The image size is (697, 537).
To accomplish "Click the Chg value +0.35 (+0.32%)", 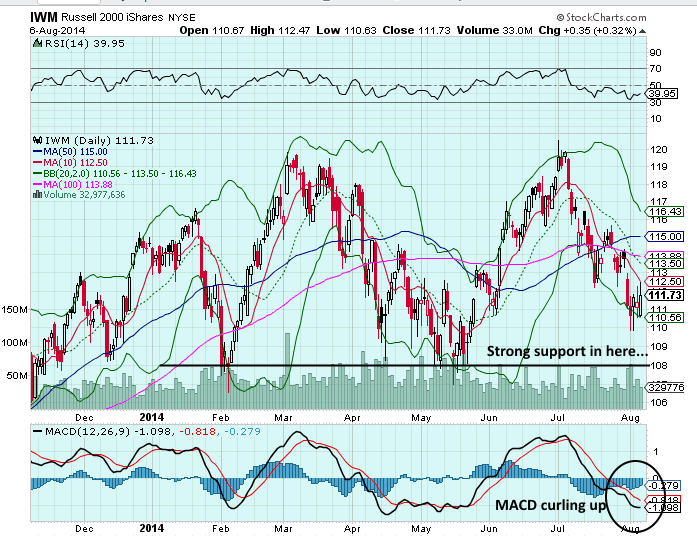I will click(x=601, y=31).
